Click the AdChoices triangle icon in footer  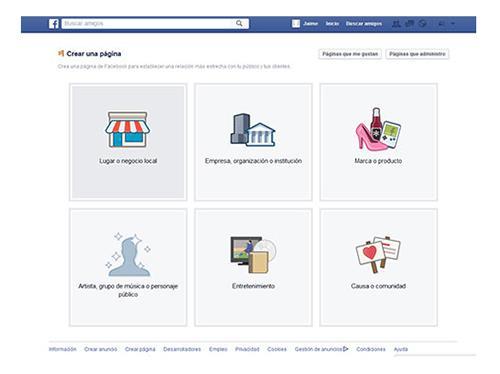pos(346,349)
